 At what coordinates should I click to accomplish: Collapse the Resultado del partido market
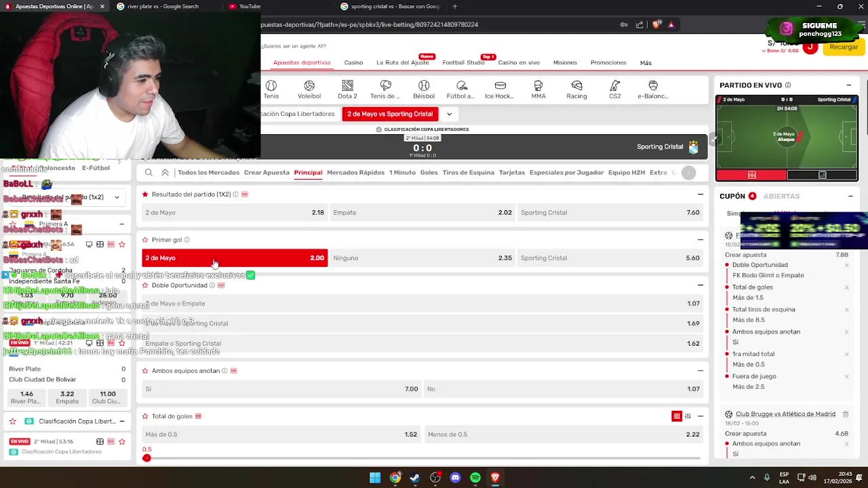click(701, 195)
